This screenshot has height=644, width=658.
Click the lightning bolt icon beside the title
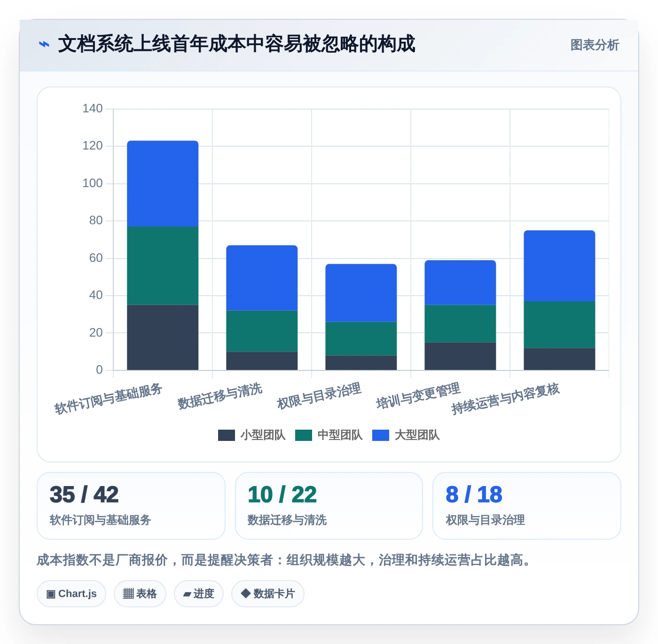44,45
